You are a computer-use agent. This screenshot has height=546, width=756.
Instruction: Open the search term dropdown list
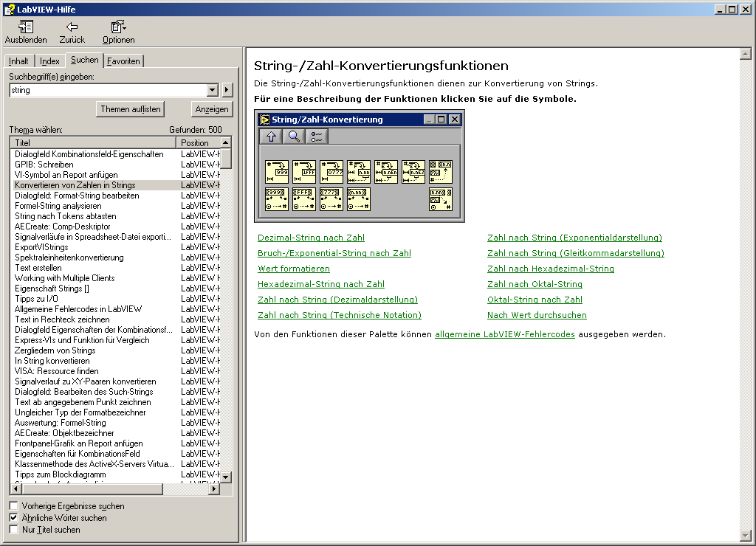pos(213,90)
